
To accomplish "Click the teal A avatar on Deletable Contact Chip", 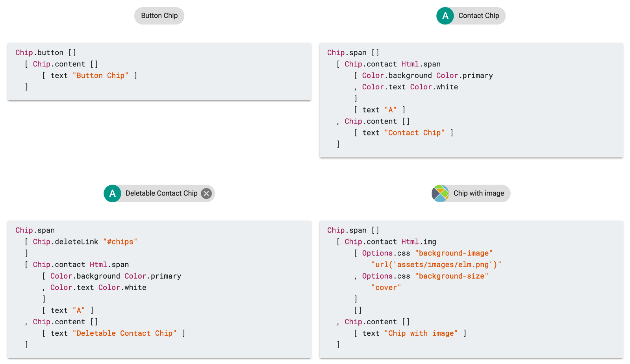I will (x=112, y=194).
